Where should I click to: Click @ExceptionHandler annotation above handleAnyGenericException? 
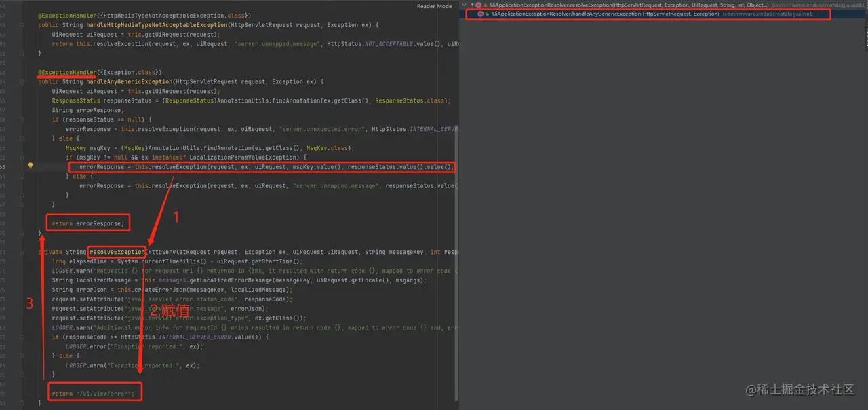click(67, 72)
